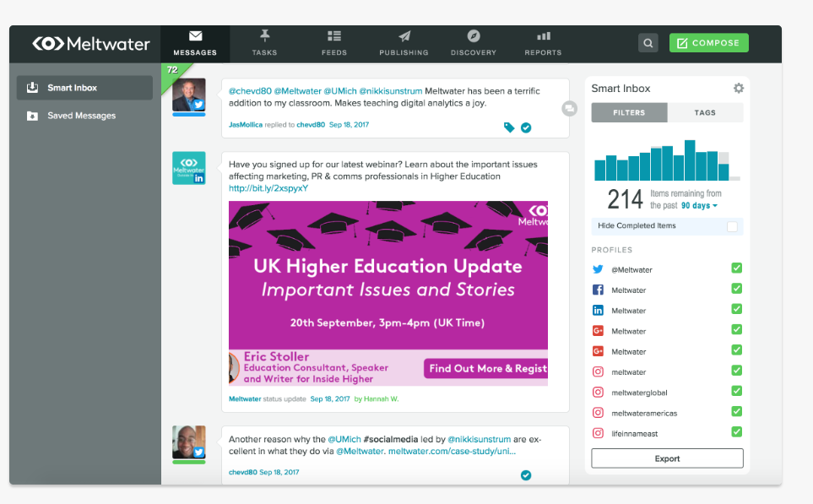
Task: Open the Tasks tab
Action: [x=264, y=44]
